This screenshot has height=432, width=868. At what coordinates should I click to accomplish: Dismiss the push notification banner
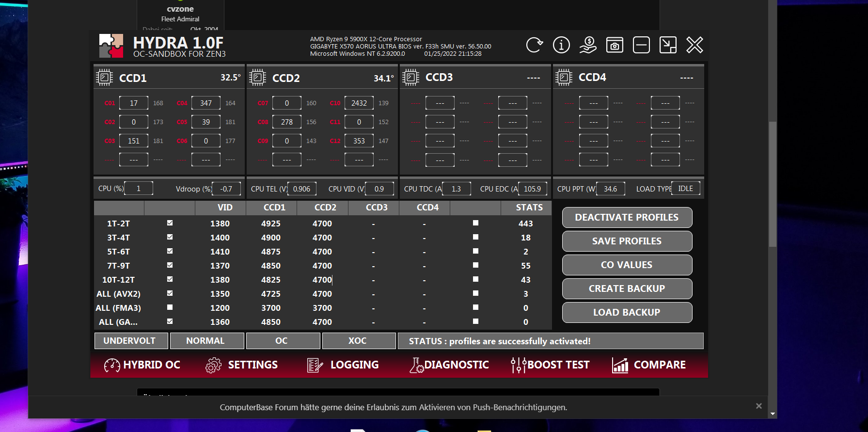pos(759,406)
